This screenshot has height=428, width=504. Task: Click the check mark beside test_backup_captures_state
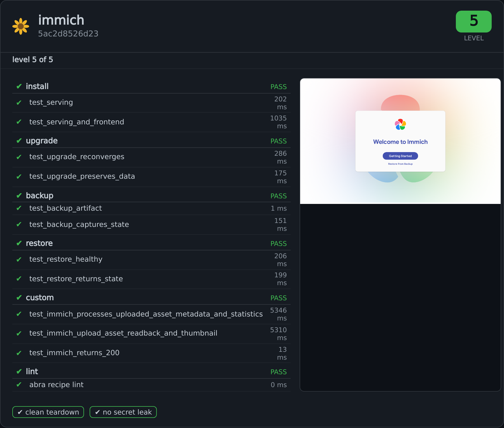tap(19, 224)
